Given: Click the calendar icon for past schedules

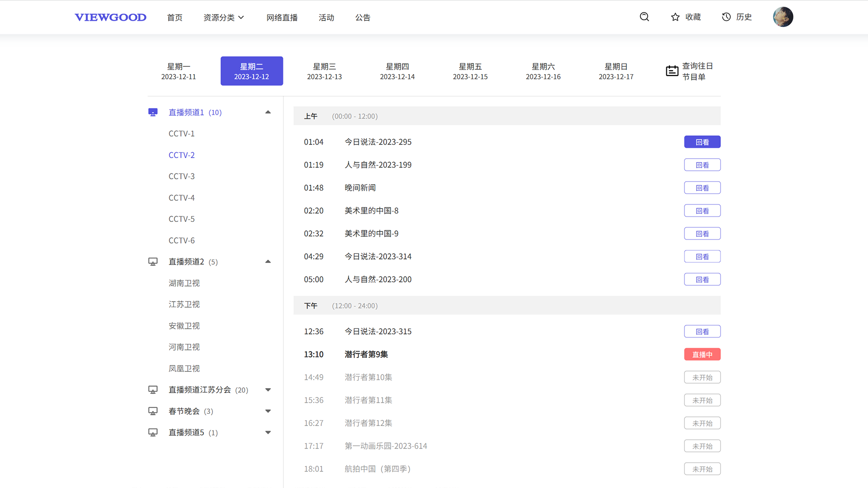Looking at the screenshot, I should point(672,71).
